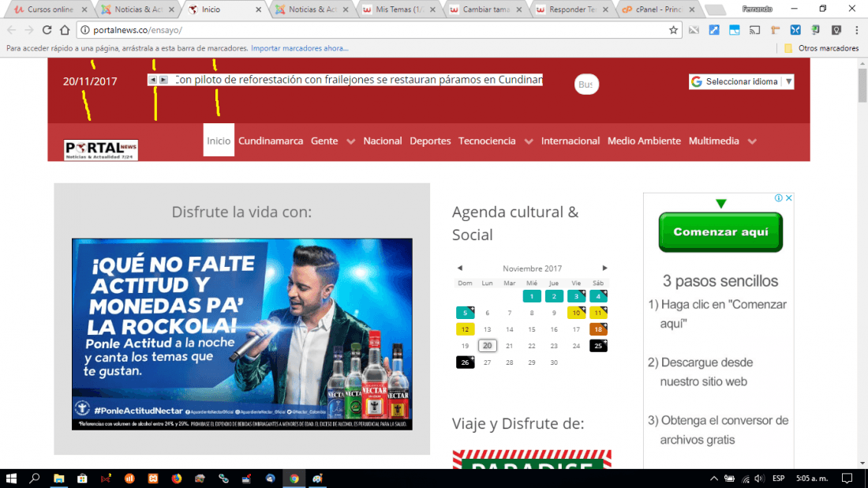Open the Otros marcadores folder
Screen dimensions: 868x488
(822, 48)
